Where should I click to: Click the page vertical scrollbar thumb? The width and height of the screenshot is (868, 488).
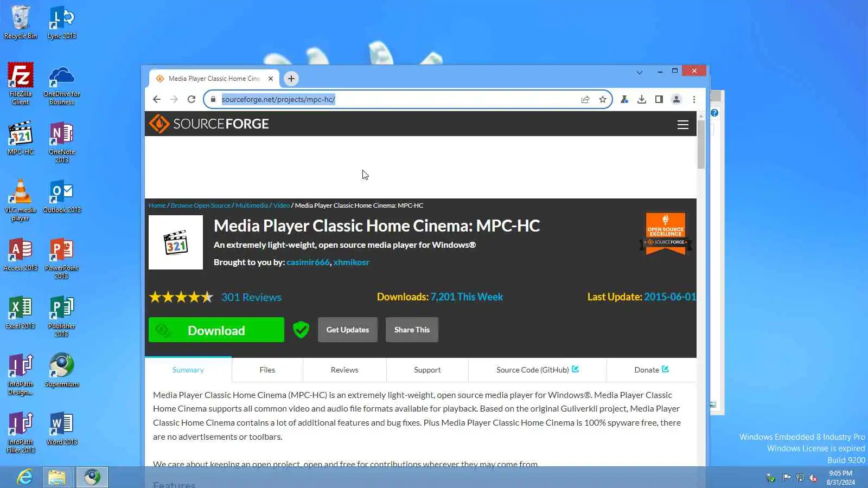pos(701,145)
